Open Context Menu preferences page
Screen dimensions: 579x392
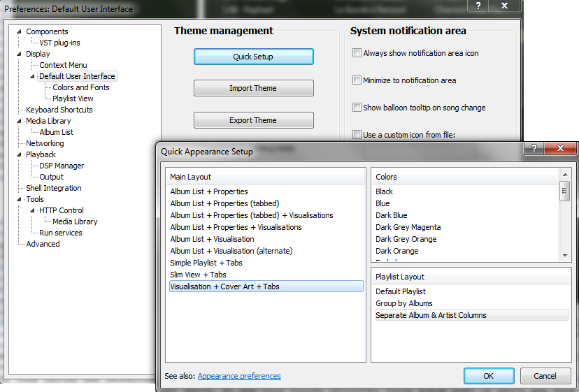pos(63,65)
